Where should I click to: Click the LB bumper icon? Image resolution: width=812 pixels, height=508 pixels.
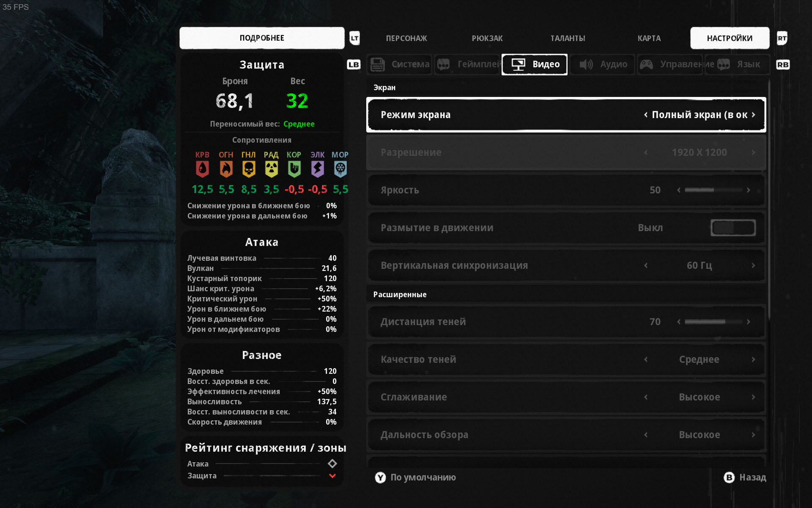click(354, 65)
